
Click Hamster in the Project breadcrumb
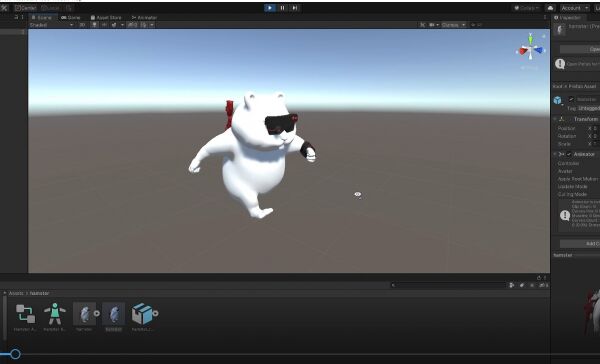(x=39, y=293)
